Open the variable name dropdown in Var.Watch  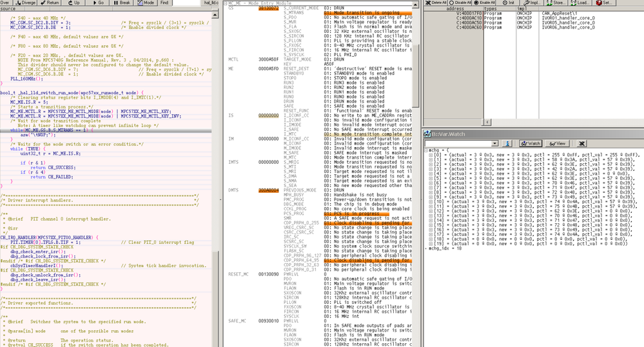[495, 143]
